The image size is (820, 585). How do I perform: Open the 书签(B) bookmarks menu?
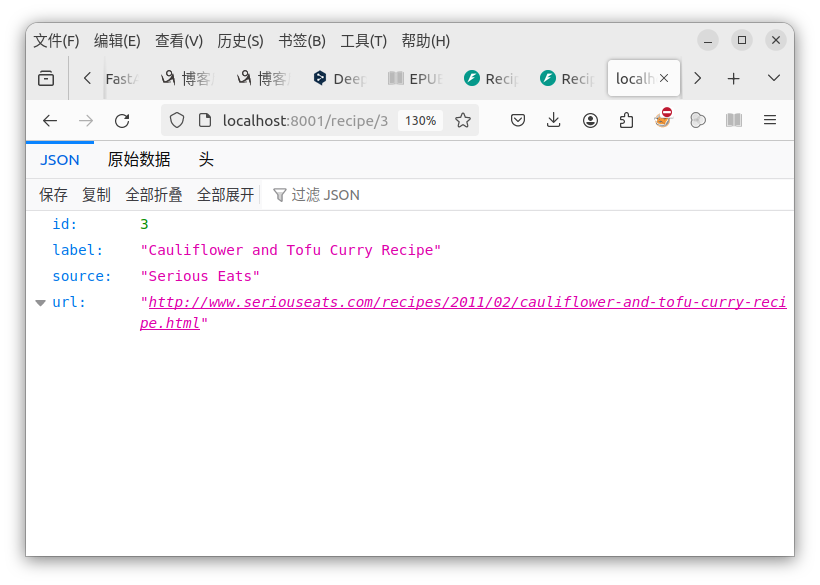click(302, 41)
